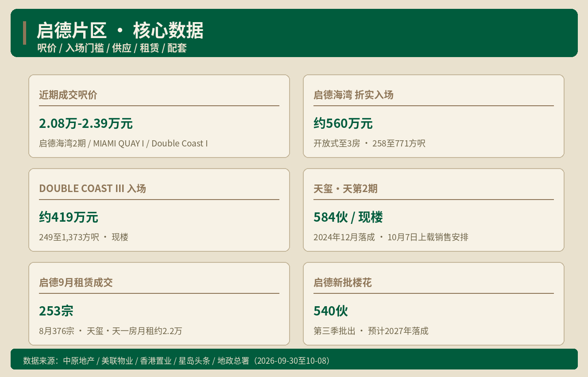Image resolution: width=588 pixels, height=377 pixels.
Task: Click the note "2024年12月落成 · 10月7日上载销售安排"
Action: pos(391,237)
